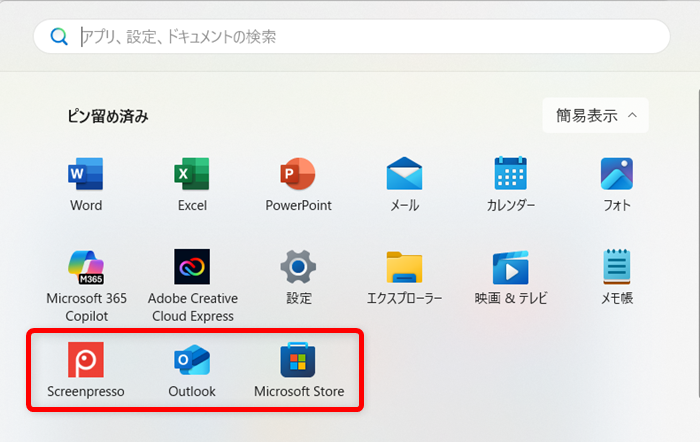Open PowerPoint from the pinned list
700x442 pixels.
(298, 184)
